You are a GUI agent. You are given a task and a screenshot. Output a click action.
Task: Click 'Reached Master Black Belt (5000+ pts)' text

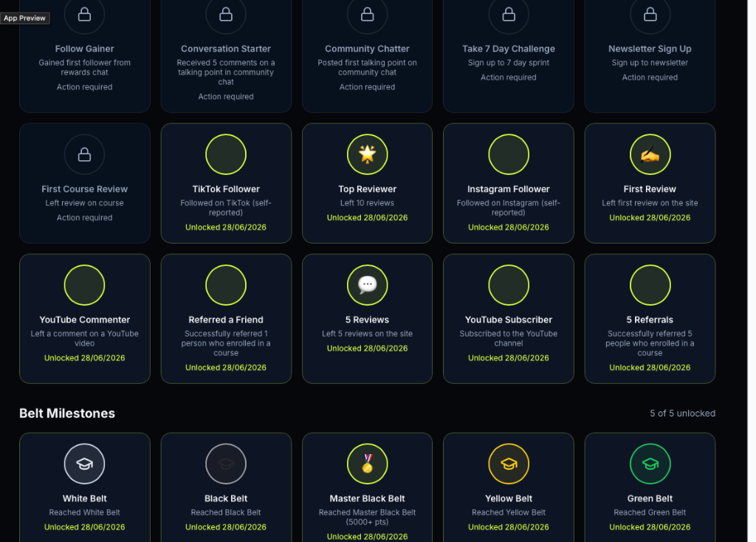point(368,517)
